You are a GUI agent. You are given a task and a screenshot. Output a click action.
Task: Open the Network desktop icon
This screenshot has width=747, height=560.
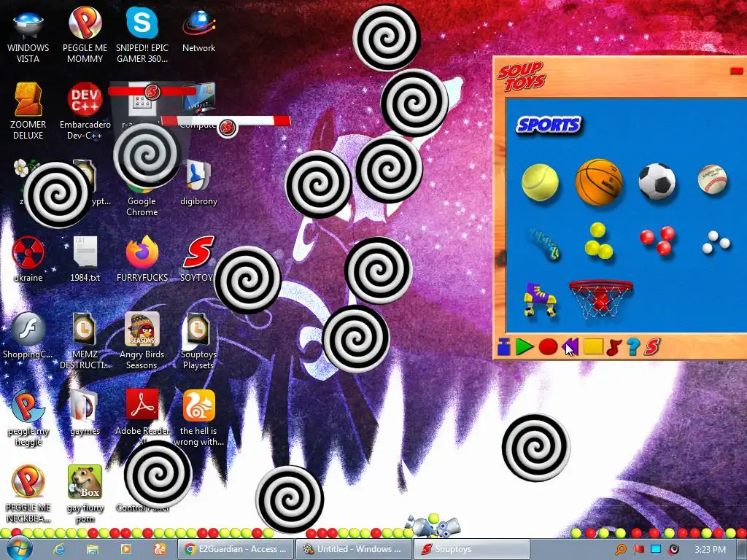(198, 29)
